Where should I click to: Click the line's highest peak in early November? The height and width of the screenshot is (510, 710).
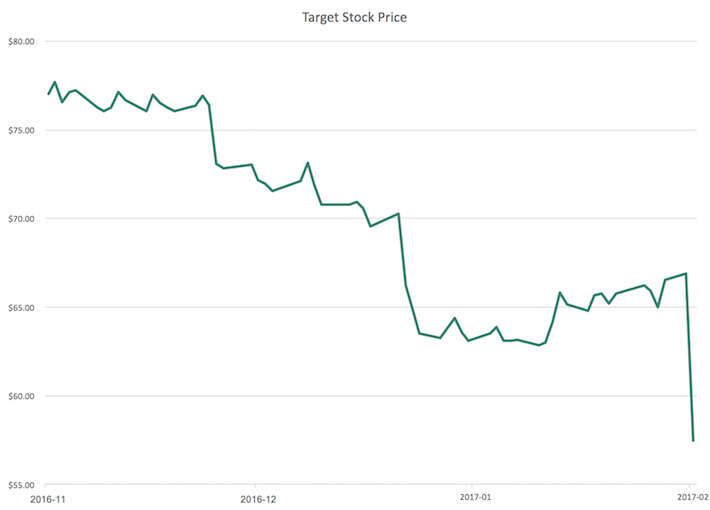pos(55,82)
